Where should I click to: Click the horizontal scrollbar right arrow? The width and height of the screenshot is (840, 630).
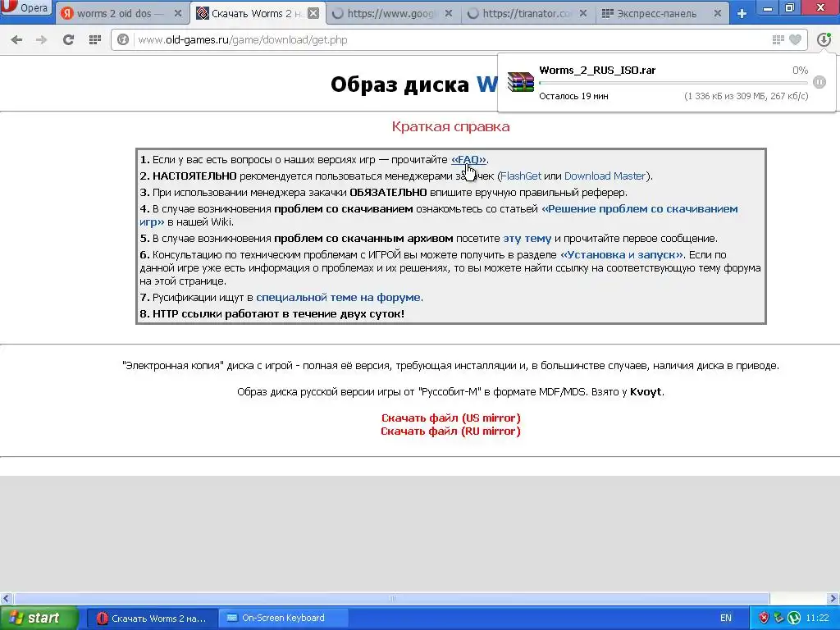point(833,598)
